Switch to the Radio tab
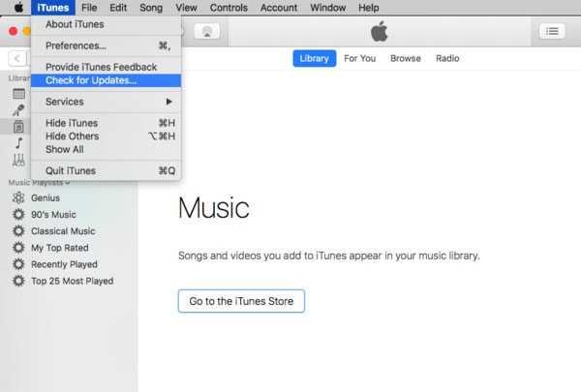 pos(447,58)
